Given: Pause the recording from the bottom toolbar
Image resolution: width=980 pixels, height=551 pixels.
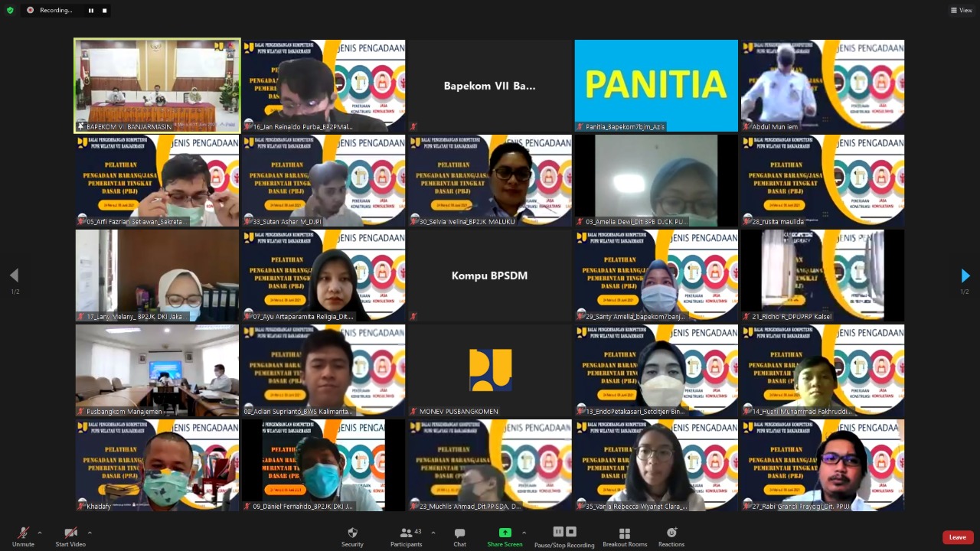Looking at the screenshot, I should [x=558, y=532].
